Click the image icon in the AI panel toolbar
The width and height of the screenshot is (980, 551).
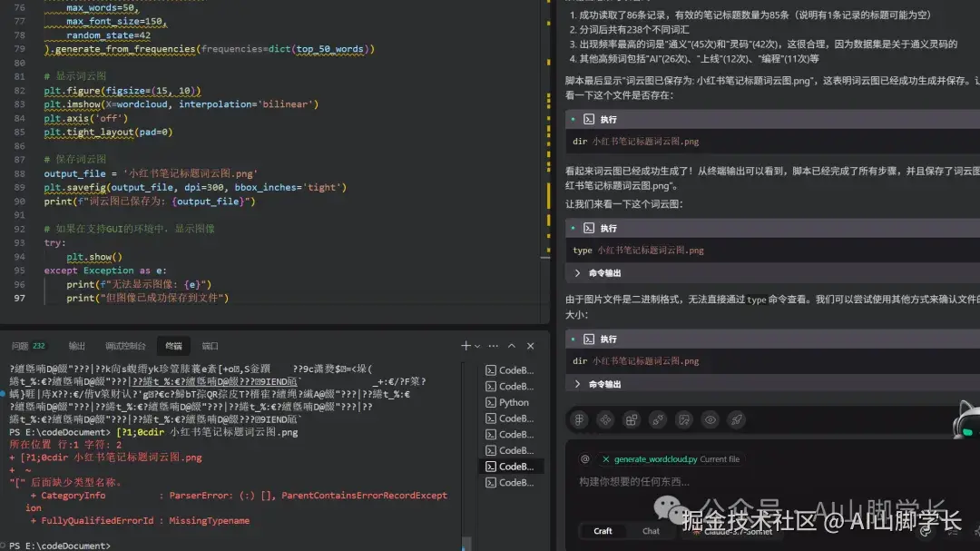tap(683, 420)
